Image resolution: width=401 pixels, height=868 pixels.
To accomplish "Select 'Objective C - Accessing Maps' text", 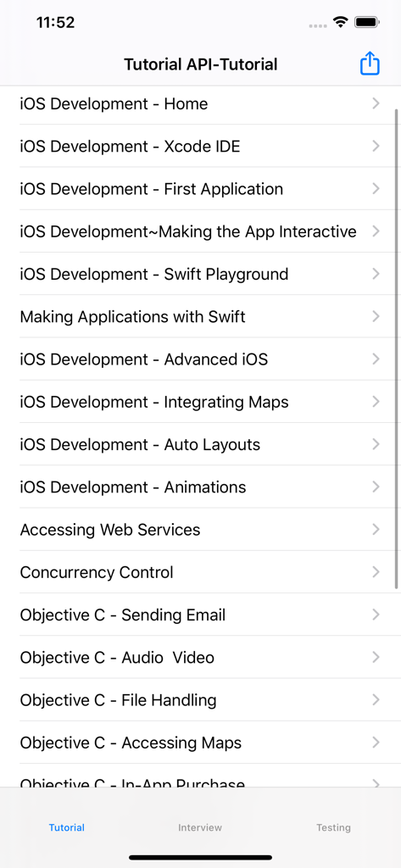I will pos(131,743).
